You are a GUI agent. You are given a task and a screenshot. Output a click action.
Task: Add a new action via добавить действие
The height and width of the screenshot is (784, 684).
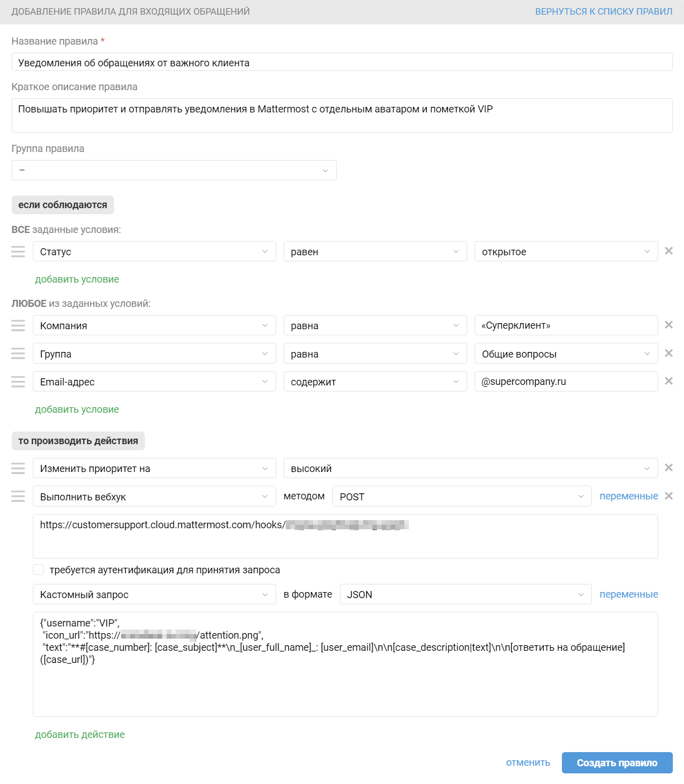click(x=80, y=734)
